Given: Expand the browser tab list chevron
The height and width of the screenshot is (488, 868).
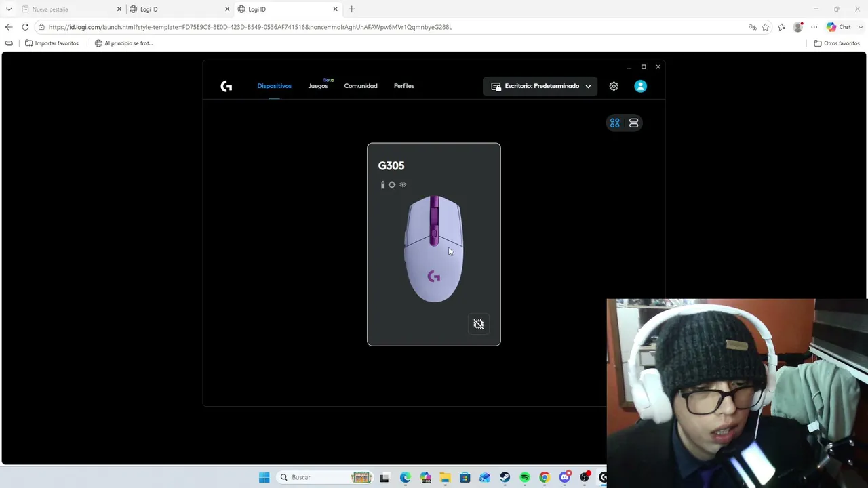Looking at the screenshot, I should coord(9,9).
